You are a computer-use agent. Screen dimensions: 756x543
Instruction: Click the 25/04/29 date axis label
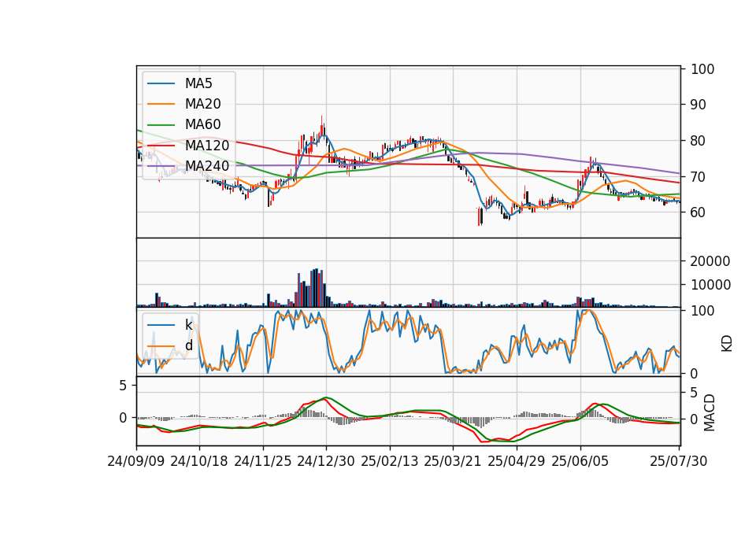tap(517, 461)
